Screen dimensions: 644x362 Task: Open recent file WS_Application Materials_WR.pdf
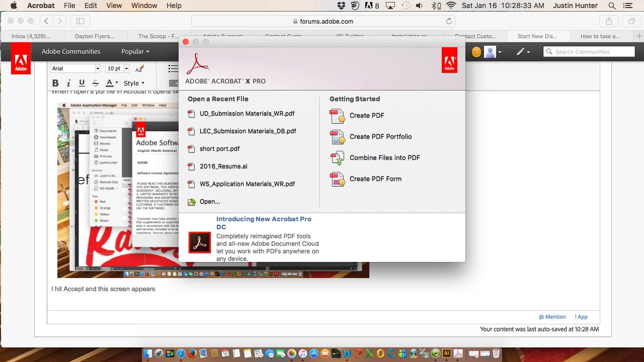(x=247, y=184)
